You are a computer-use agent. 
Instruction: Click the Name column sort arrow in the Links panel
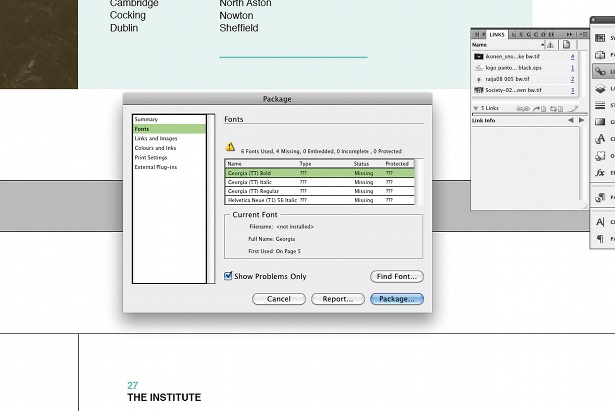543,45
